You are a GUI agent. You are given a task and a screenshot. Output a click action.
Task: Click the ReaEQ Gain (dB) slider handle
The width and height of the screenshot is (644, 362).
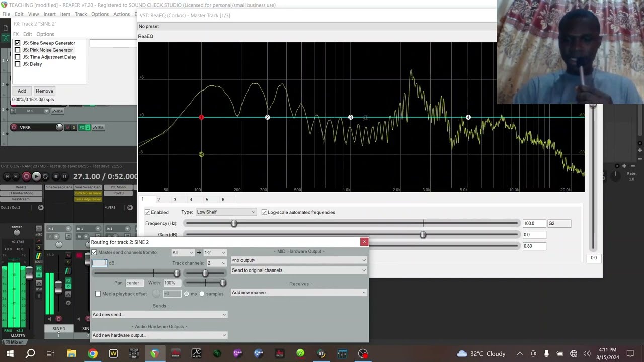click(423, 235)
